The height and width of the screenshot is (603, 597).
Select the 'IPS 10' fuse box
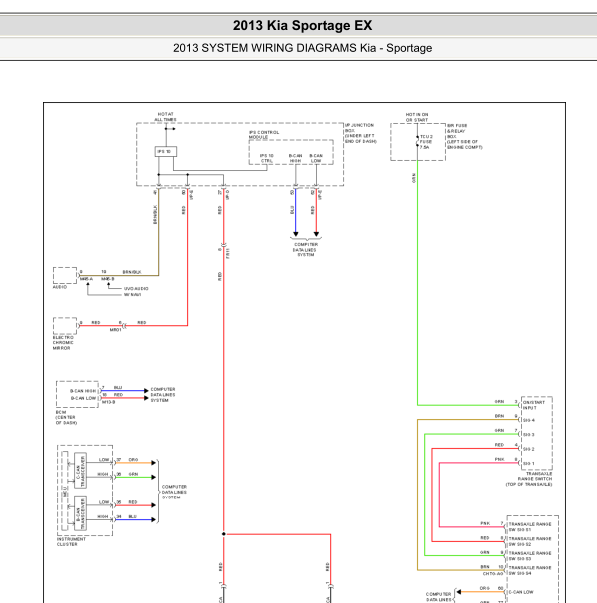coord(166,152)
